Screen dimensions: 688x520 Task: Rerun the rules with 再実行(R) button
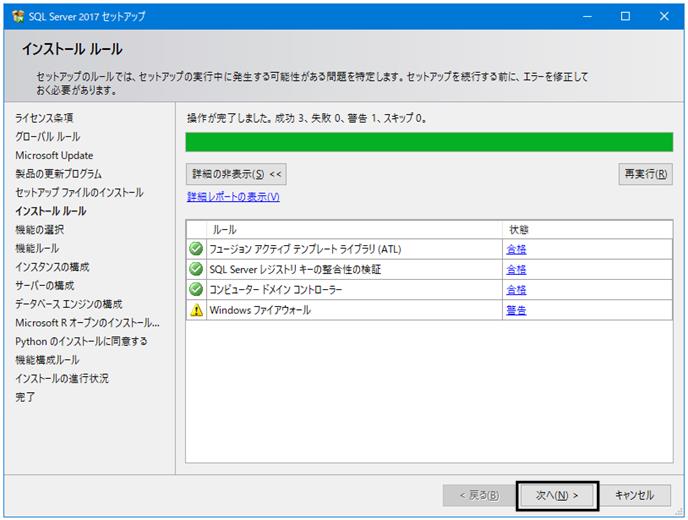(645, 174)
